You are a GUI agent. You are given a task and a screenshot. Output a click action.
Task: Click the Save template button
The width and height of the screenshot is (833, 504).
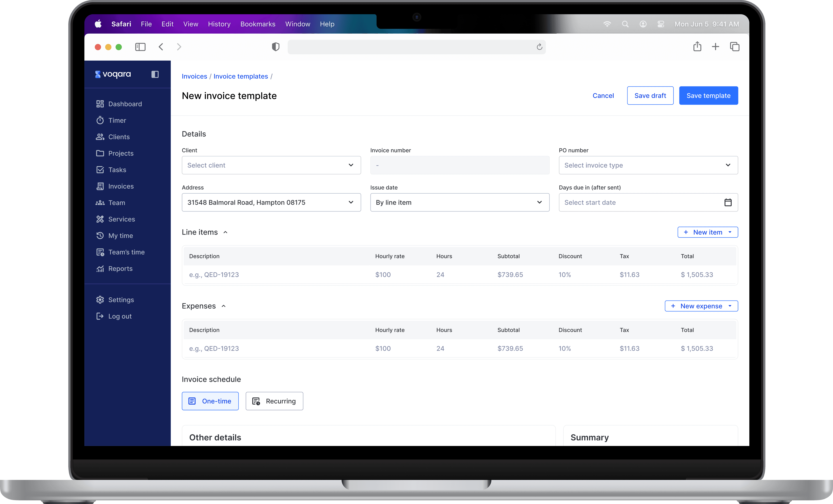pos(708,96)
